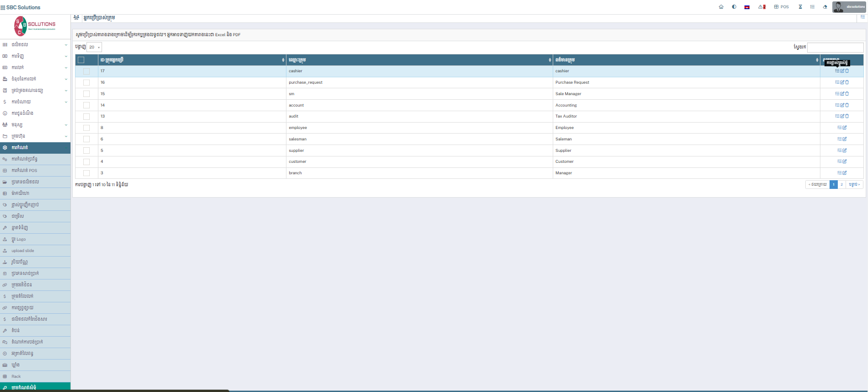Screen dimensions: 868x392
Task: Edit the purchase_request group row
Action: 842,82
